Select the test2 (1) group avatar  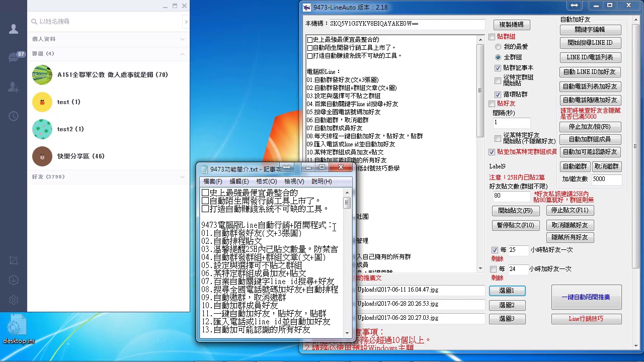click(x=42, y=129)
